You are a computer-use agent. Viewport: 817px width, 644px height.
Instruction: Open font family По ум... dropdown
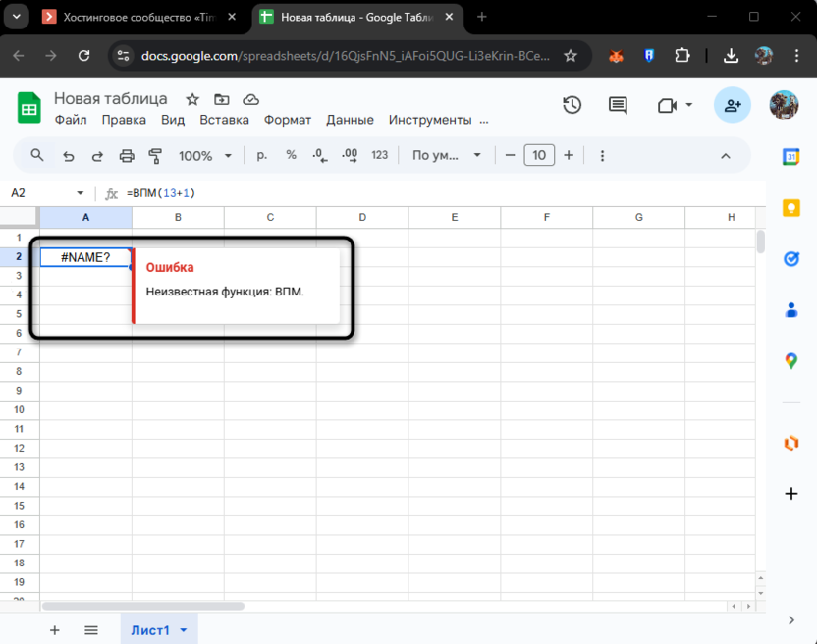447,155
